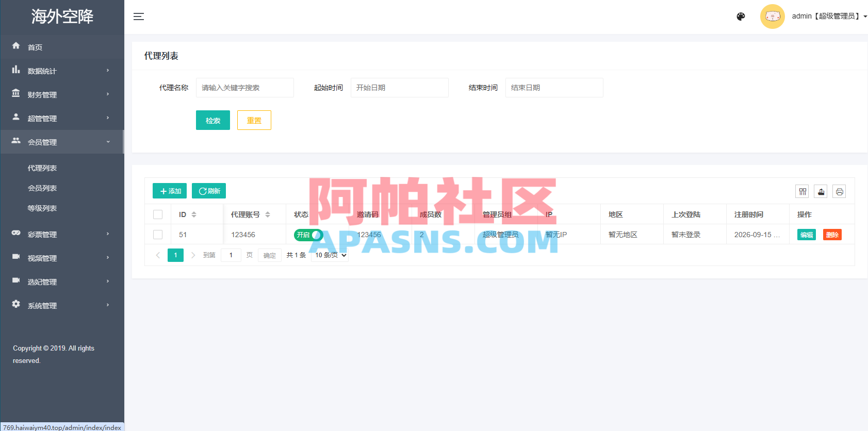Viewport: 868px width, 431px height.
Task: Tick the checkbox for row ID 51
Action: [158, 235]
